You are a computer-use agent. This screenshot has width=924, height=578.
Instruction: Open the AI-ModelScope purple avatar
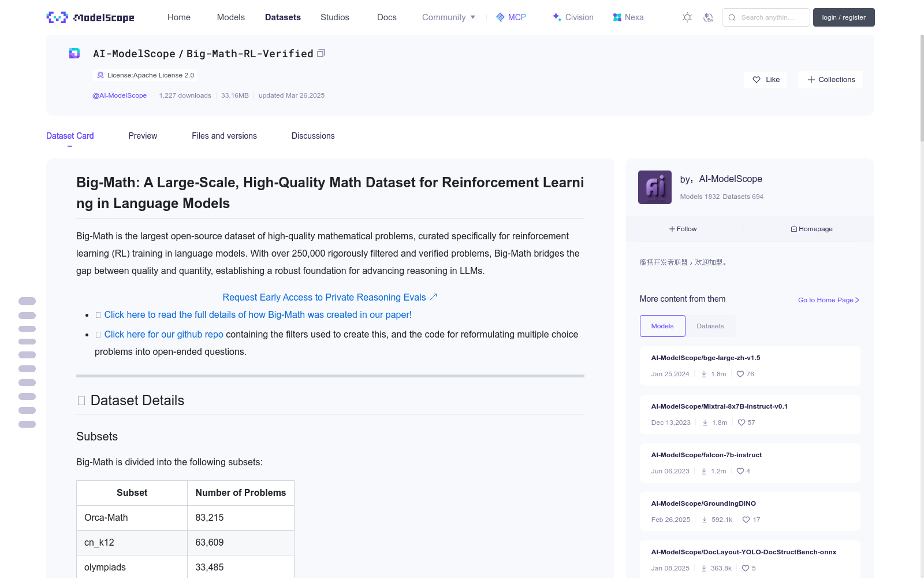tap(655, 187)
